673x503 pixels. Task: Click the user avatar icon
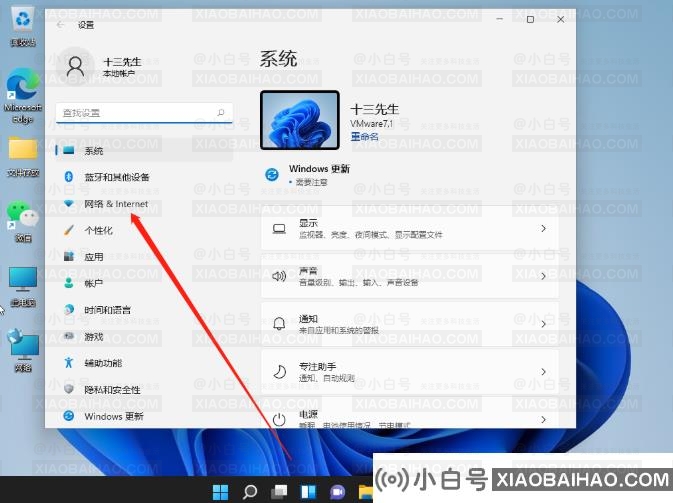(x=76, y=67)
